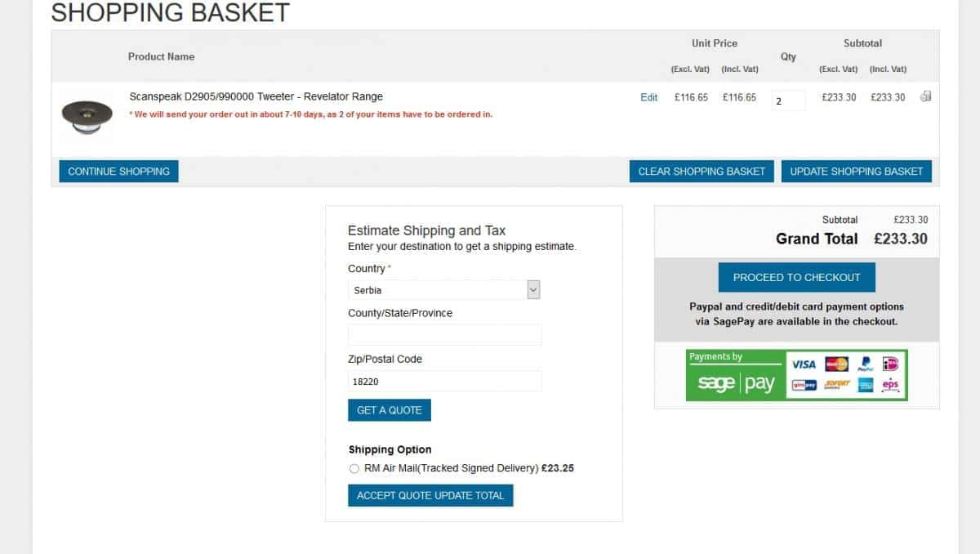Click Update Shopping Basket button
980x554 pixels.
click(x=857, y=172)
